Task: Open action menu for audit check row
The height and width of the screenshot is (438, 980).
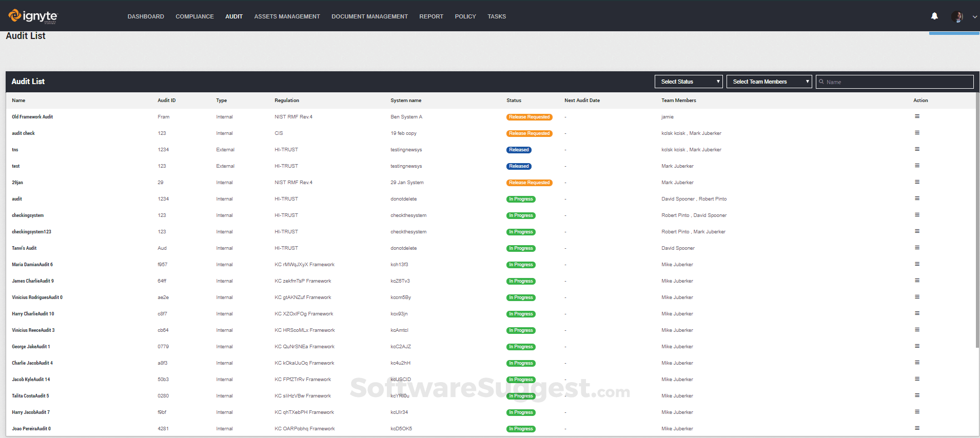Action: point(917,133)
